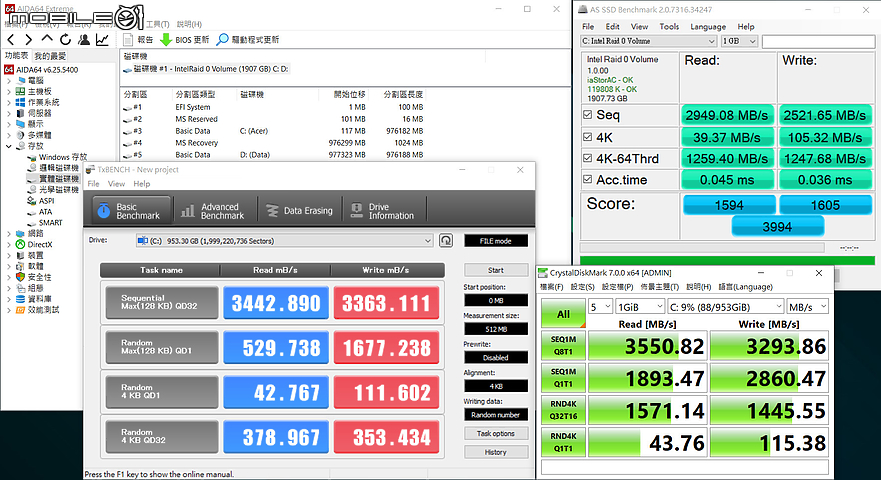The height and width of the screenshot is (480, 881).
Task: Select 資料庫 database node in tree
Action: pos(33,299)
